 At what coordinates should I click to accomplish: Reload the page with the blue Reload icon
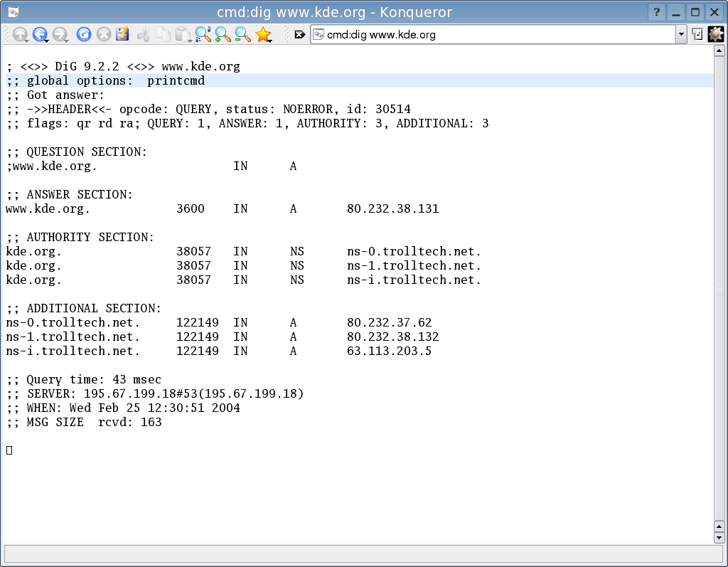click(x=84, y=34)
